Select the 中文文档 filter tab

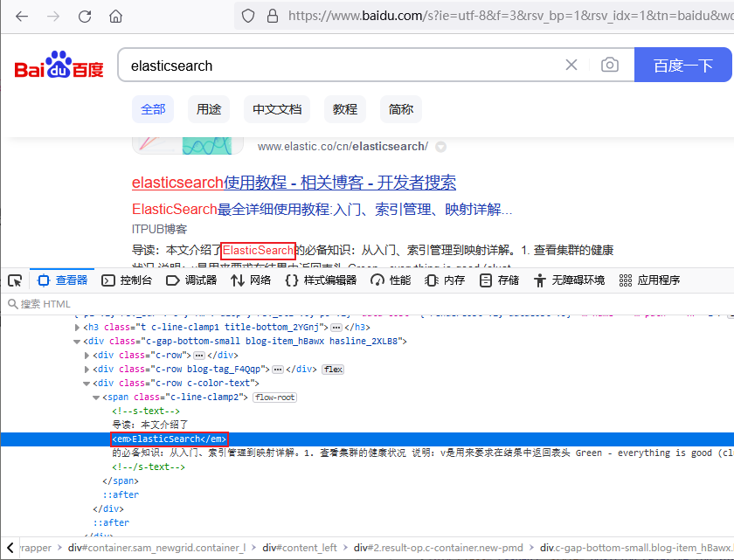tap(277, 109)
